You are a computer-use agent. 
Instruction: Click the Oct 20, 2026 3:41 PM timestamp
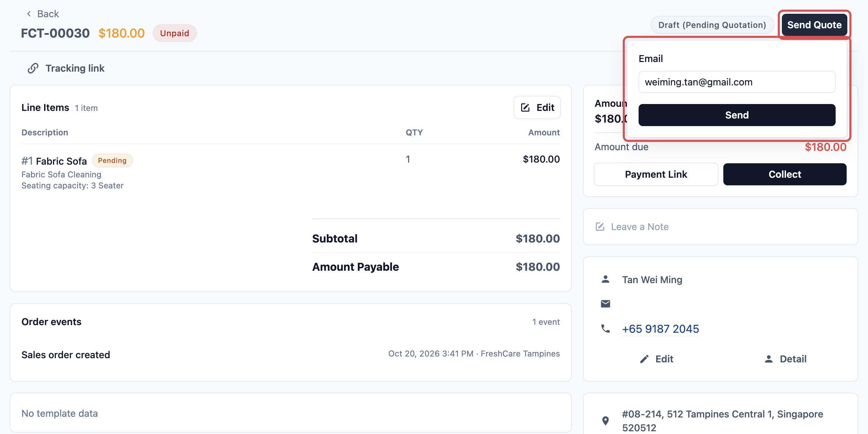[431, 354]
